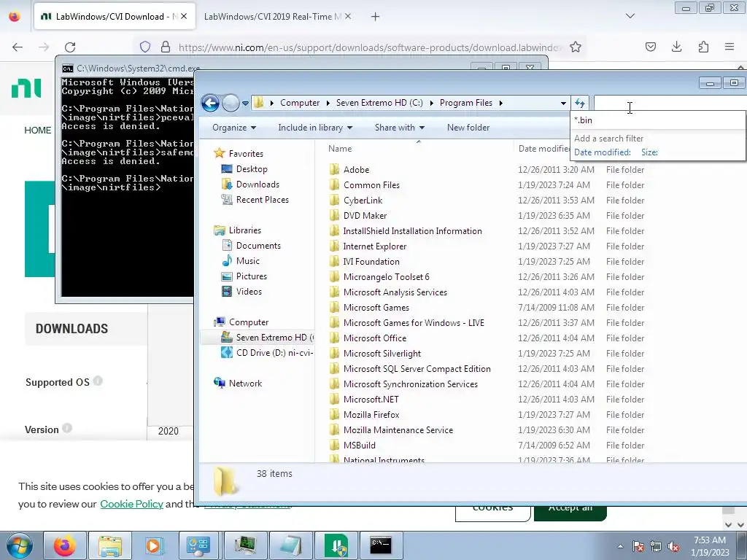Click Explorer's Forward navigation arrow
Viewport: 747px width, 560px height.
click(231, 103)
